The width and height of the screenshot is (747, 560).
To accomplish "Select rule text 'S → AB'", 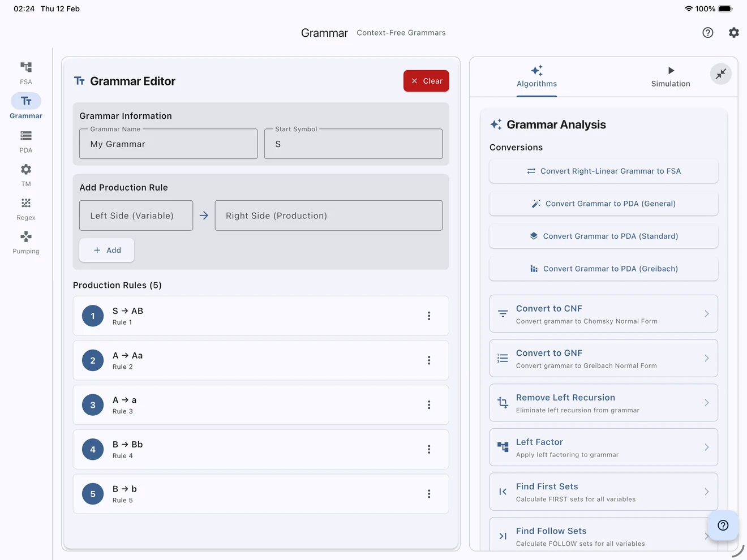I will 128,311.
